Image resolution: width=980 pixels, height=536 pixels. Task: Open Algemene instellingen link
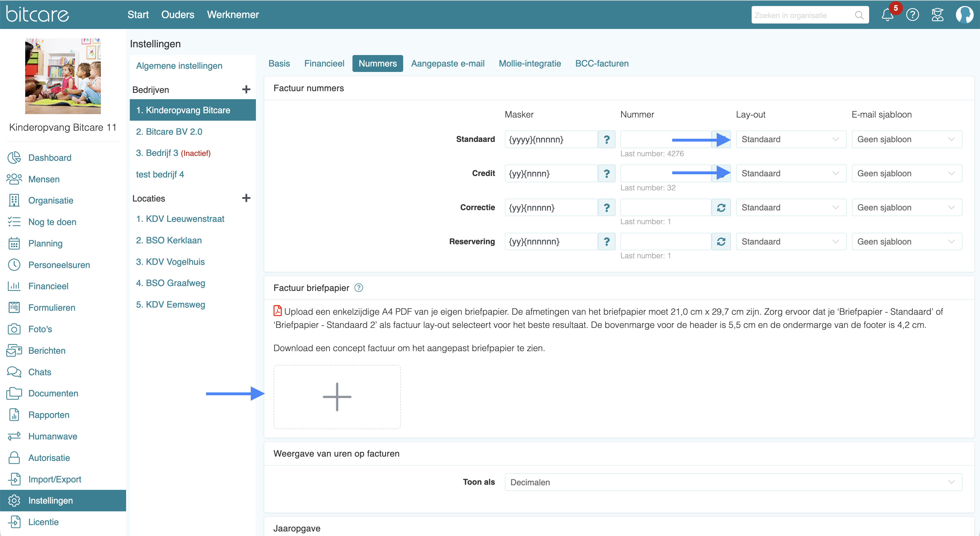[179, 65]
